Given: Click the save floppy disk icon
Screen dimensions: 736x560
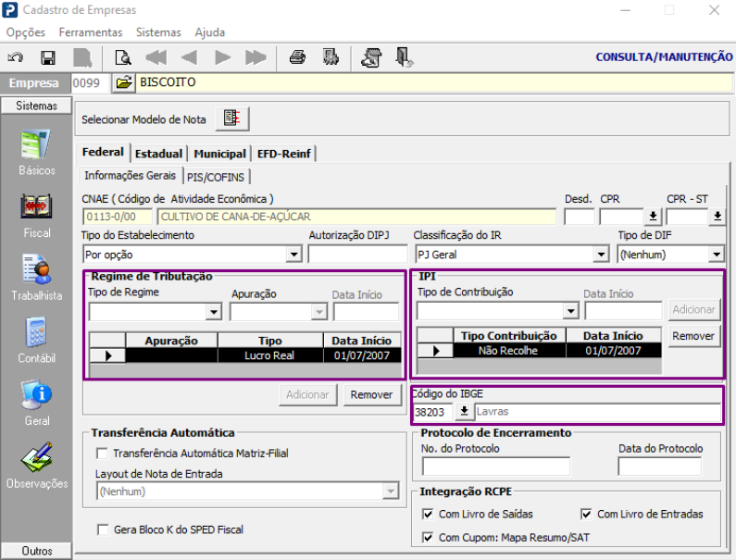Looking at the screenshot, I should click(x=48, y=57).
